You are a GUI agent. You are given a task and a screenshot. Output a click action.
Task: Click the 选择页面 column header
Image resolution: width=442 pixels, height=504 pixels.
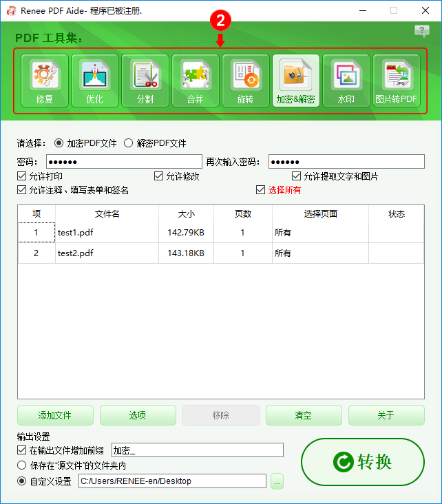click(x=321, y=213)
